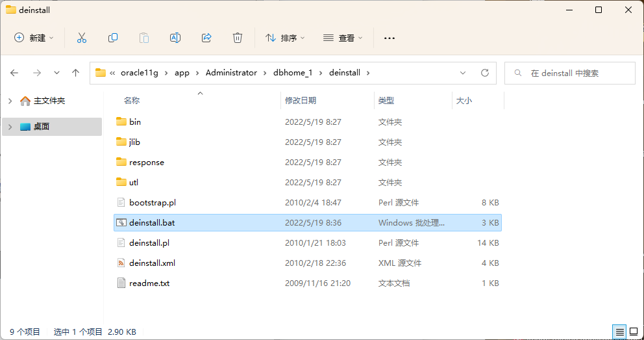Click the Paste clipboard icon
This screenshot has width=644, height=340.
144,38
